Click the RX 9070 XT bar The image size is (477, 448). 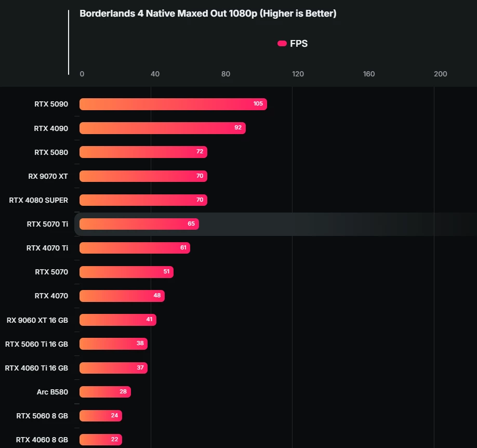(x=143, y=176)
